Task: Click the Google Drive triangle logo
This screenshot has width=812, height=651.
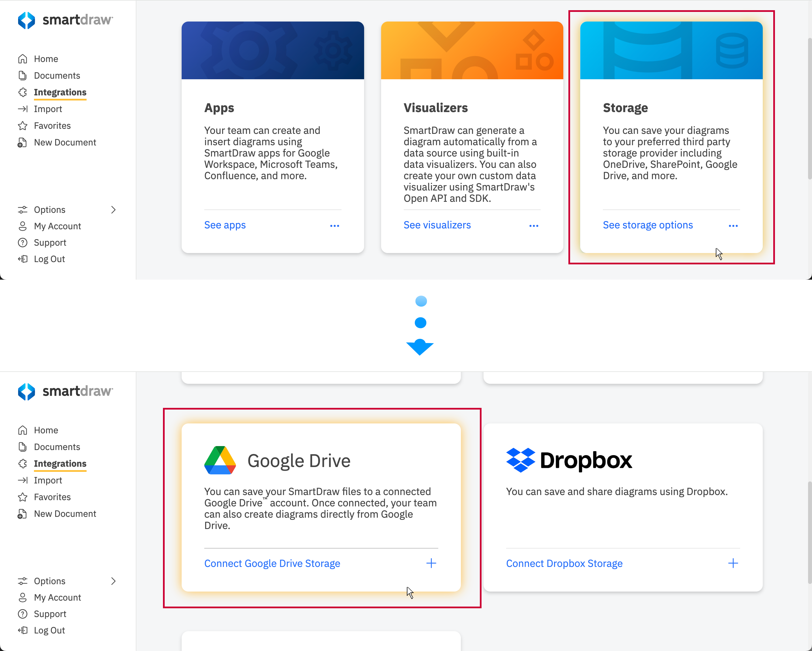Action: click(x=220, y=461)
